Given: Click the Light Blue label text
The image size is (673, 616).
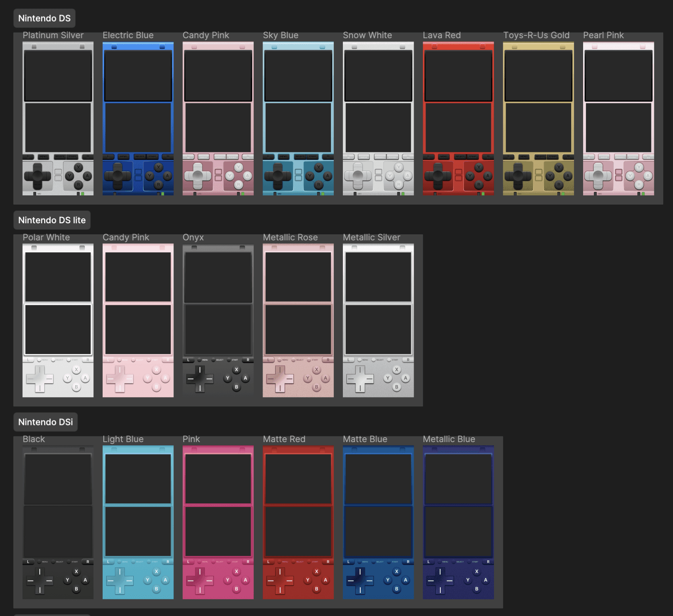Looking at the screenshot, I should [x=123, y=439].
